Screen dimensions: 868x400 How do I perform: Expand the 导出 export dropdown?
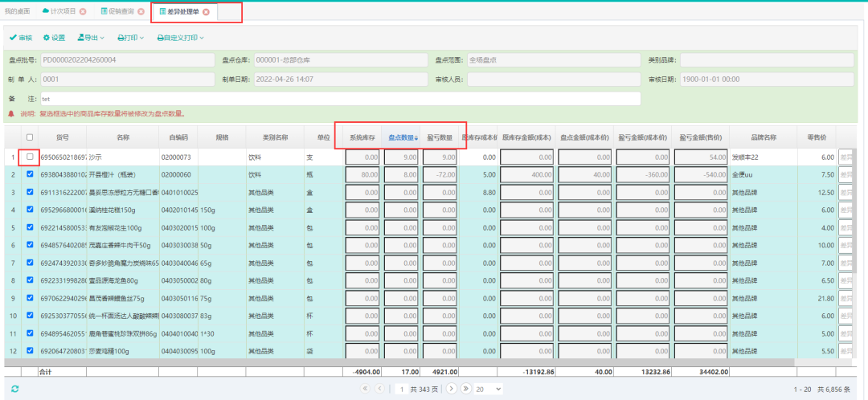[91, 38]
